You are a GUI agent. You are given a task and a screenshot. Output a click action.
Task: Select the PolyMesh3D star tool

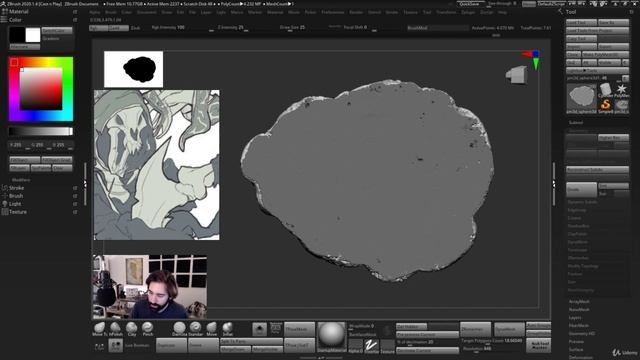(621, 89)
